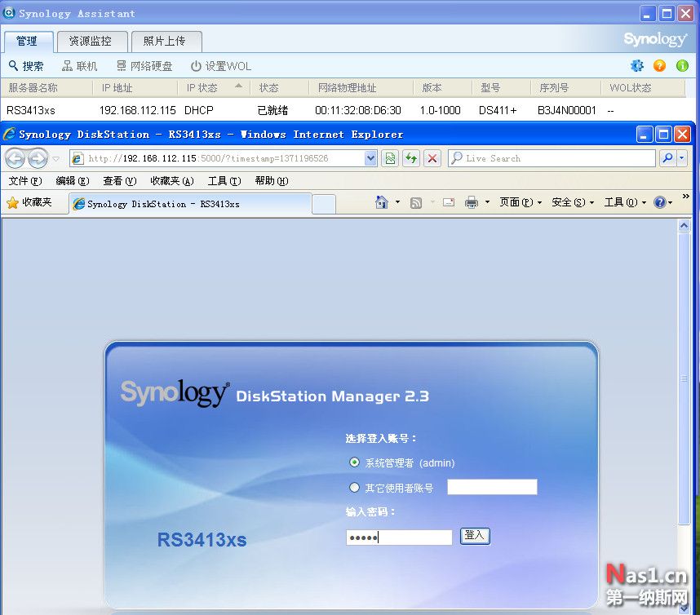Open the 收藏夹(A) menu
Viewport: 700px width, 615px height.
coord(172,181)
